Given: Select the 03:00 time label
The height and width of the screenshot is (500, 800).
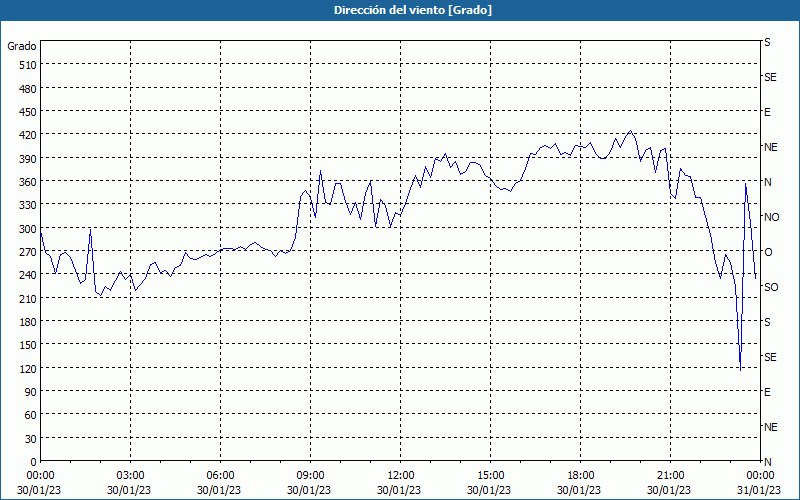Looking at the screenshot, I should click(x=131, y=476).
